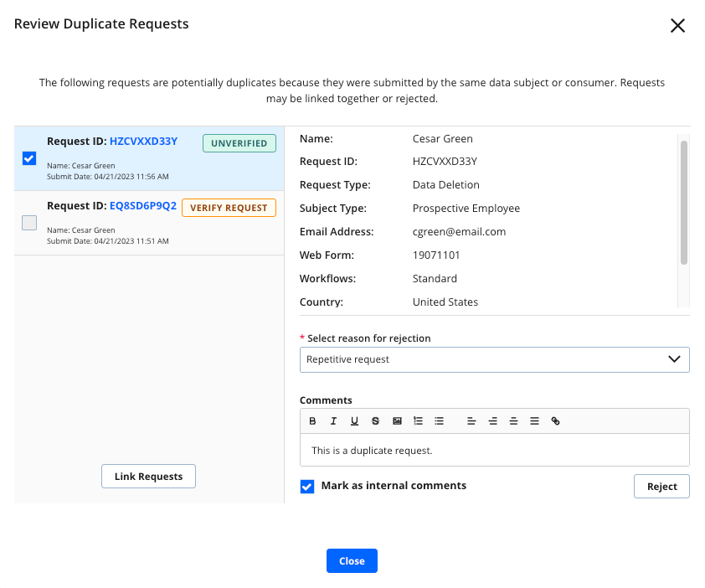Start a bulleted list in comments
This screenshot has width=705, height=588.
coord(439,421)
